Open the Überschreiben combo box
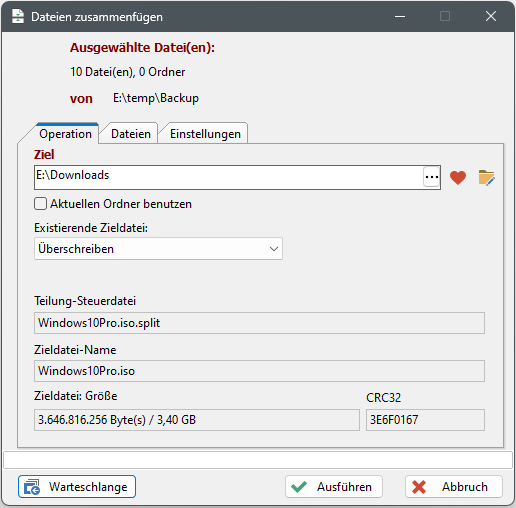This screenshot has height=508, width=516. click(158, 249)
